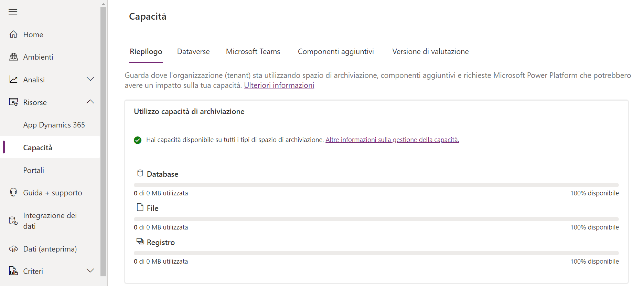Screen dimensions: 644x286
Task: Click the Guida + supporto headset icon
Action: coord(13,193)
